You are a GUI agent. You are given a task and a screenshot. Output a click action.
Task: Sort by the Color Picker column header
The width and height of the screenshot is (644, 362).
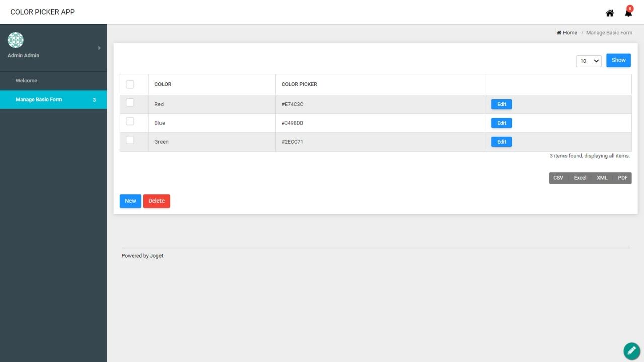(299, 84)
